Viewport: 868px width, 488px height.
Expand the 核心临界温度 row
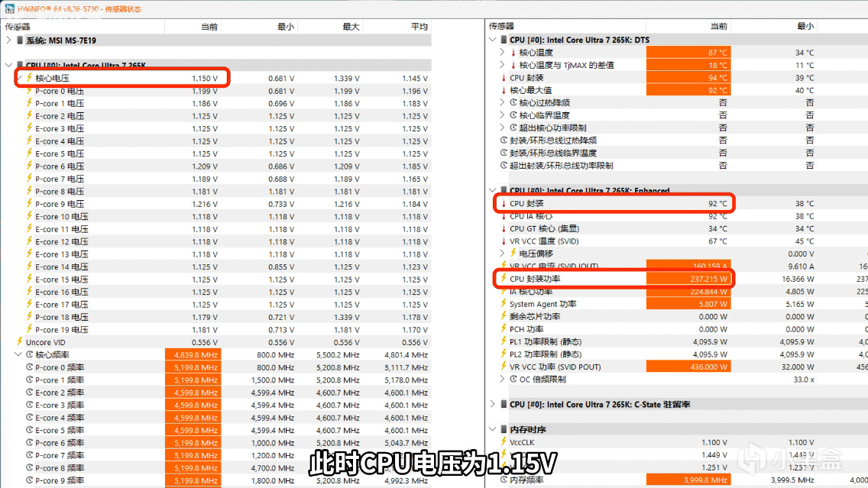(x=502, y=115)
